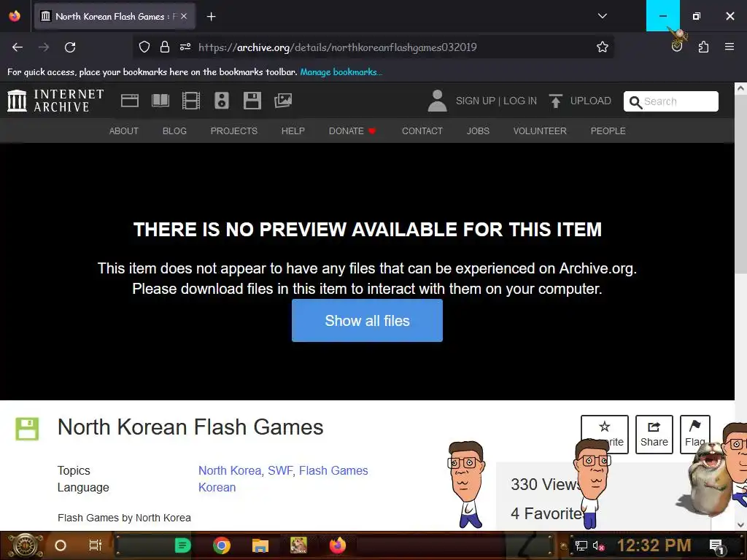The image size is (747, 560).
Task: Click the user avatar icon
Action: click(x=437, y=101)
